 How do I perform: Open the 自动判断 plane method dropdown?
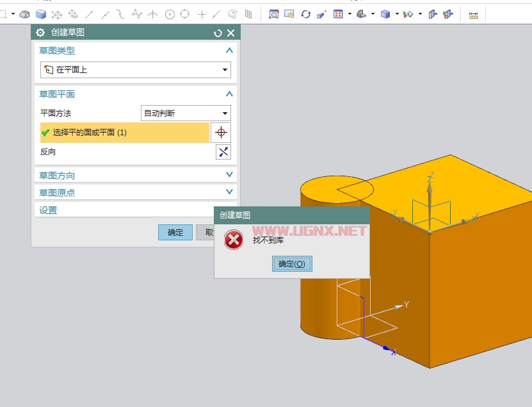click(186, 113)
